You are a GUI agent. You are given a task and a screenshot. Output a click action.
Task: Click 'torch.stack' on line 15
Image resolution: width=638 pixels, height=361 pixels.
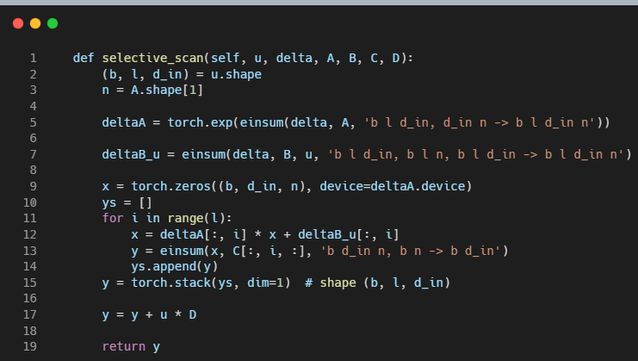click(x=171, y=283)
